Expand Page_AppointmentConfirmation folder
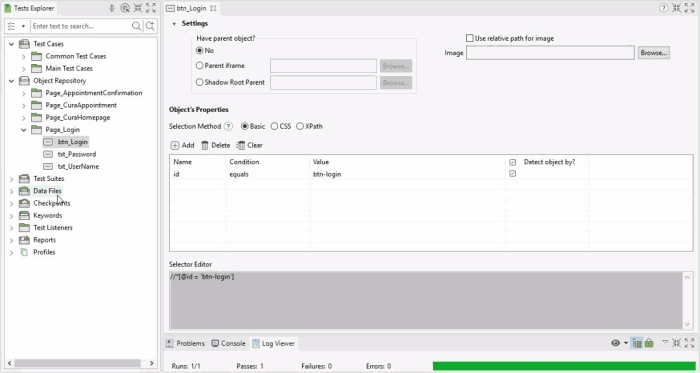Screen dimensions: 700x373 coord(24,93)
